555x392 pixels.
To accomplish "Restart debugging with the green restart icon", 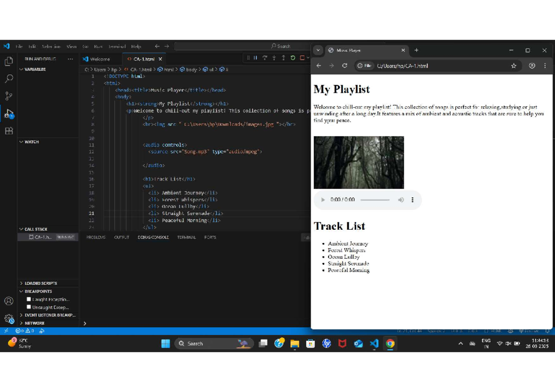I will click(293, 58).
